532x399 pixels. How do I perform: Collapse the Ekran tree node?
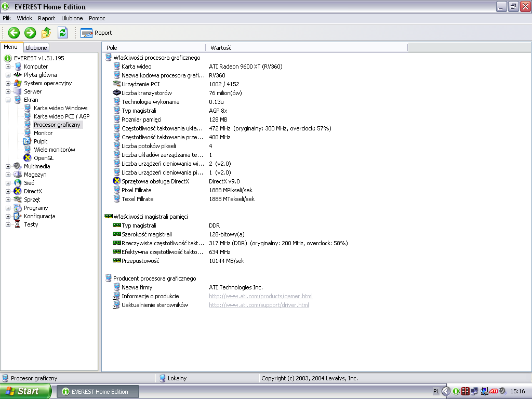8,100
